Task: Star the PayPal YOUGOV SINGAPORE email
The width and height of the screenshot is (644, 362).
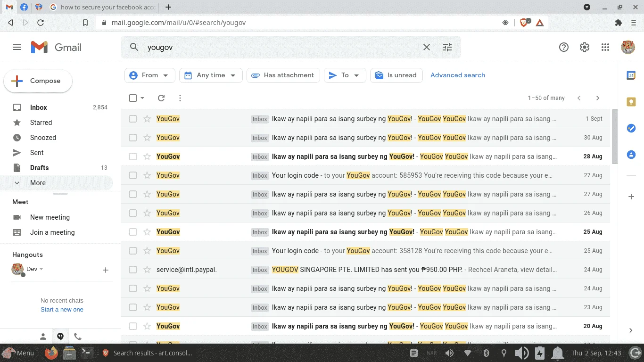Action: pos(147,270)
